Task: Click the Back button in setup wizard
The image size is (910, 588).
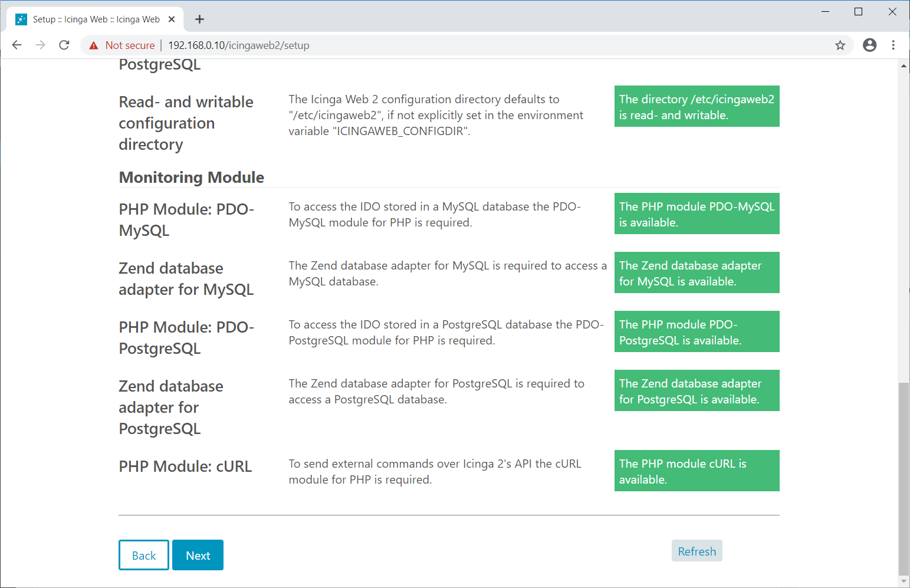Action: [x=144, y=555]
